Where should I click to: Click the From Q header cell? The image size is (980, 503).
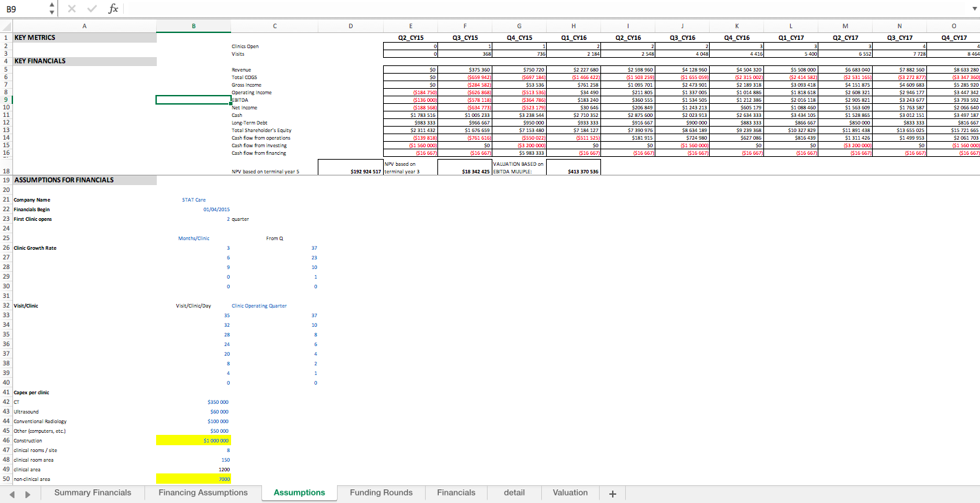point(274,238)
